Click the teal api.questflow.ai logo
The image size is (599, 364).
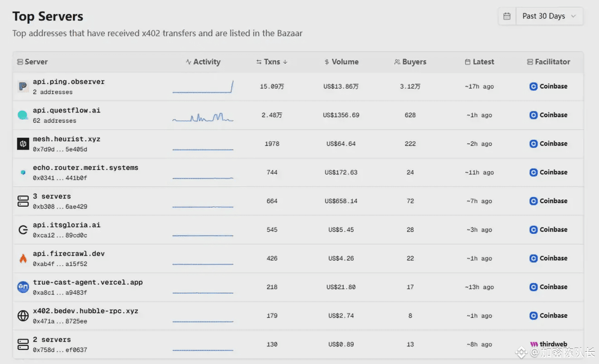click(x=23, y=115)
